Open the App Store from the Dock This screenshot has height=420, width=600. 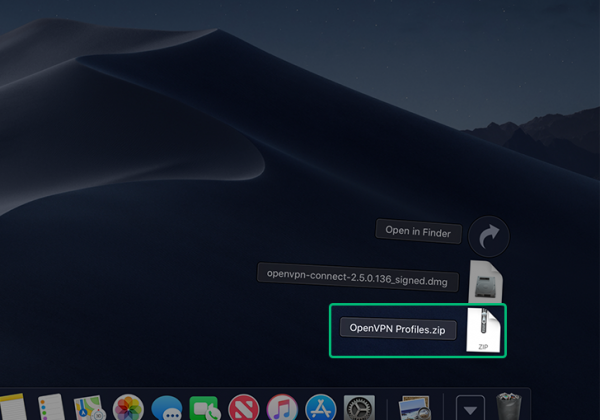tap(321, 408)
